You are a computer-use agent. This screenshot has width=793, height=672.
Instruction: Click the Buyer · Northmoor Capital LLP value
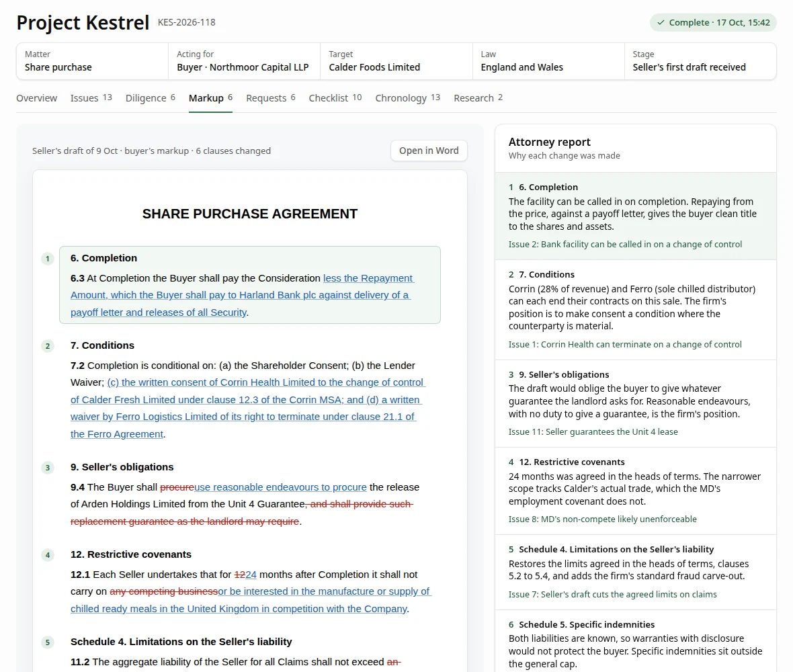[x=243, y=67]
